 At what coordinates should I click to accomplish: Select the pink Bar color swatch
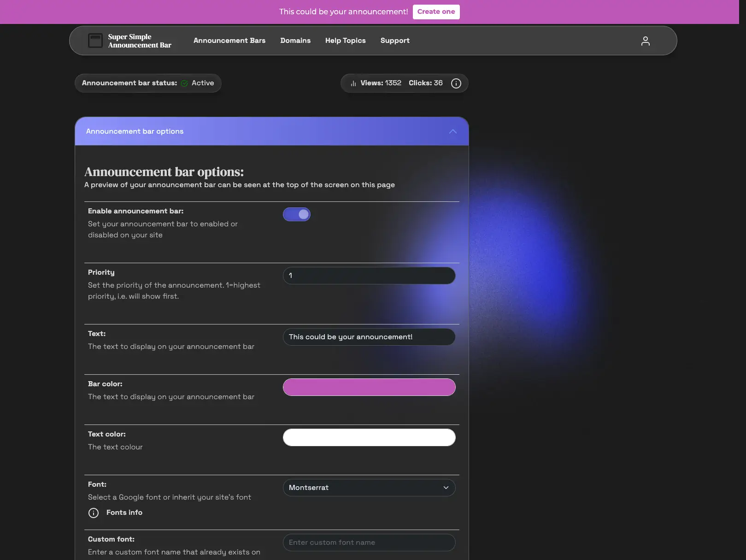[x=369, y=387]
